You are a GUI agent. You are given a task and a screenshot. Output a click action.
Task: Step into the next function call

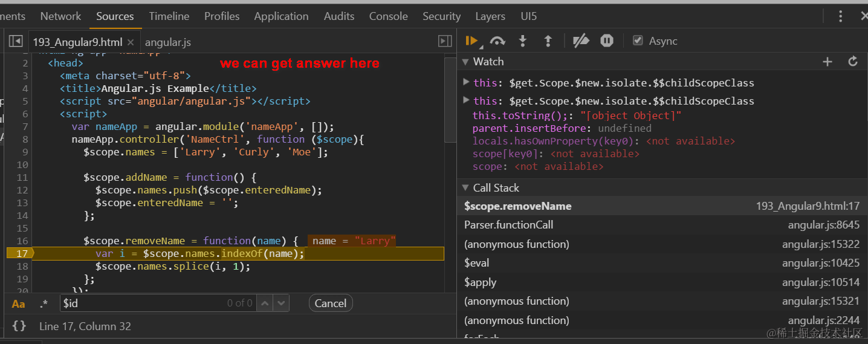[x=523, y=41]
